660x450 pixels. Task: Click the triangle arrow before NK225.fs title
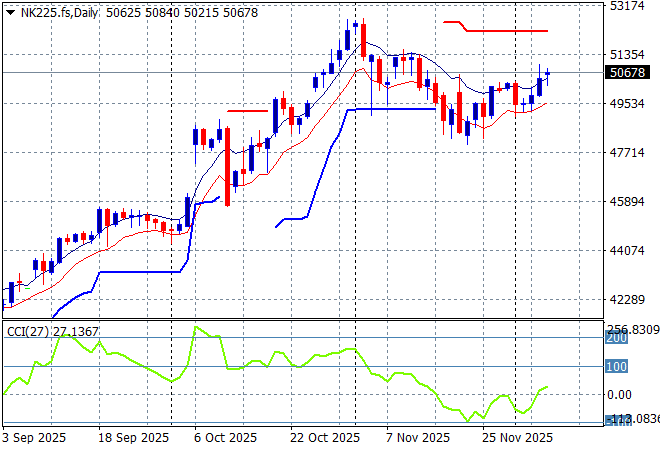tap(10, 11)
